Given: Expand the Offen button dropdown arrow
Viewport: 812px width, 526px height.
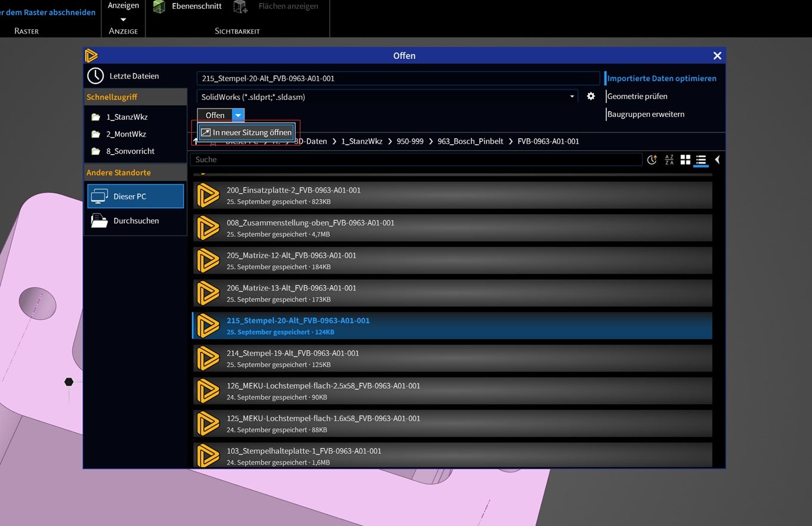Looking at the screenshot, I should 238,115.
